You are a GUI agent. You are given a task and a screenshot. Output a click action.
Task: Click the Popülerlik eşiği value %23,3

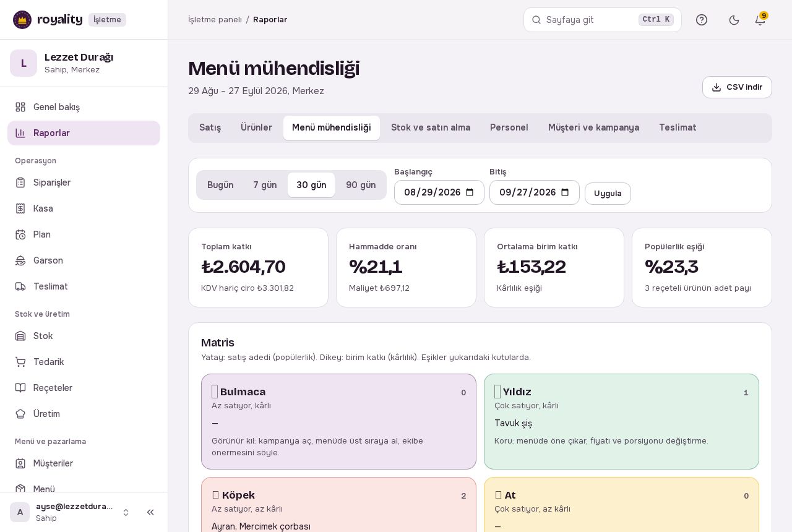[671, 267]
